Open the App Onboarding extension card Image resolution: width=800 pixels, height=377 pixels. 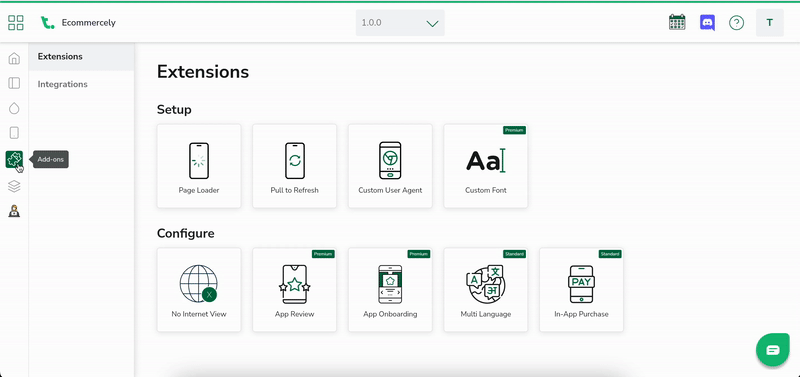(390, 290)
